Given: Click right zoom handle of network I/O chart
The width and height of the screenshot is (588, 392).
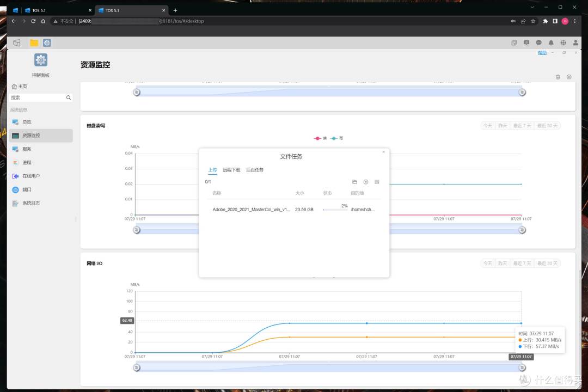Looking at the screenshot, I should [x=522, y=367].
